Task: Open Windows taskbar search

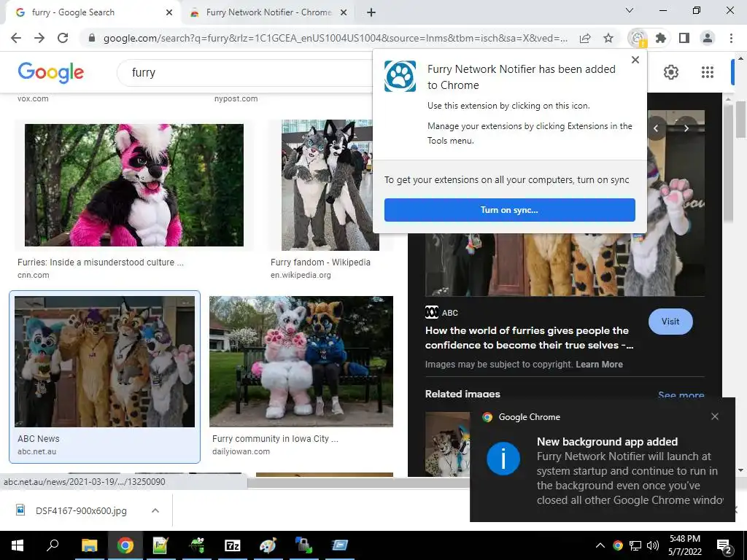Action: (53, 545)
